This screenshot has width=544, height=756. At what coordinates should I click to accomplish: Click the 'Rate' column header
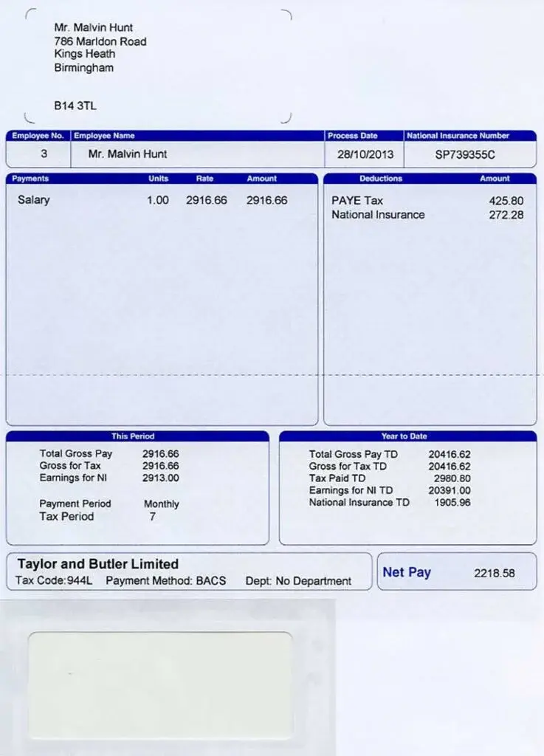204,179
